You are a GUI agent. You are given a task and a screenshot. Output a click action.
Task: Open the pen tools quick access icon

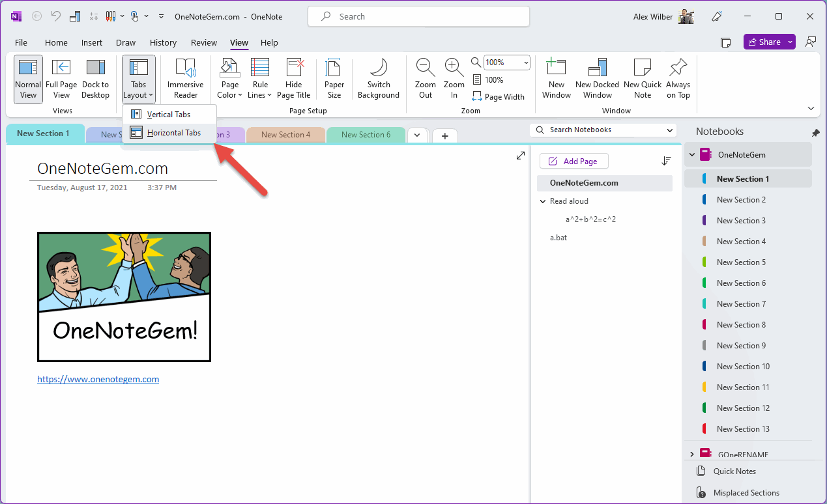click(111, 16)
